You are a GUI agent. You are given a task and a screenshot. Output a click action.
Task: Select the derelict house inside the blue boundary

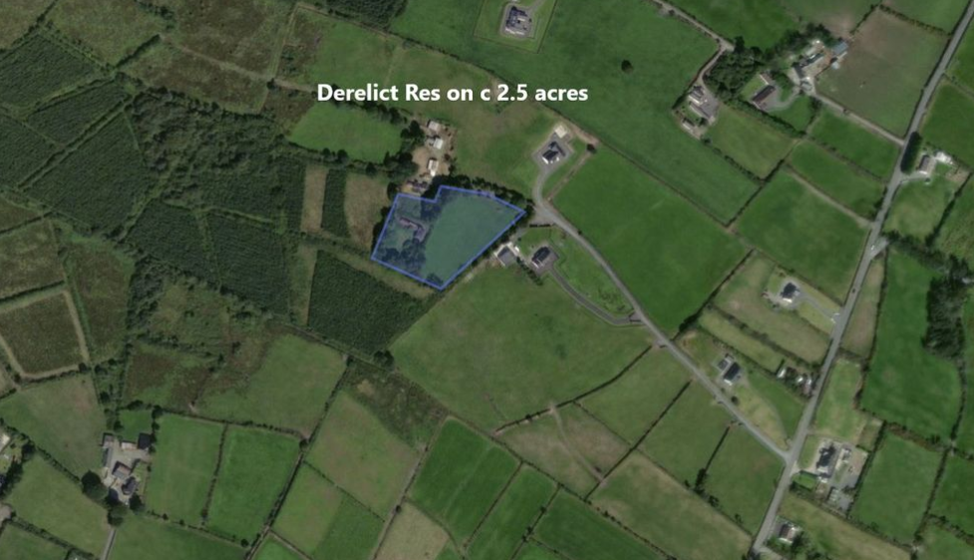click(x=413, y=228)
